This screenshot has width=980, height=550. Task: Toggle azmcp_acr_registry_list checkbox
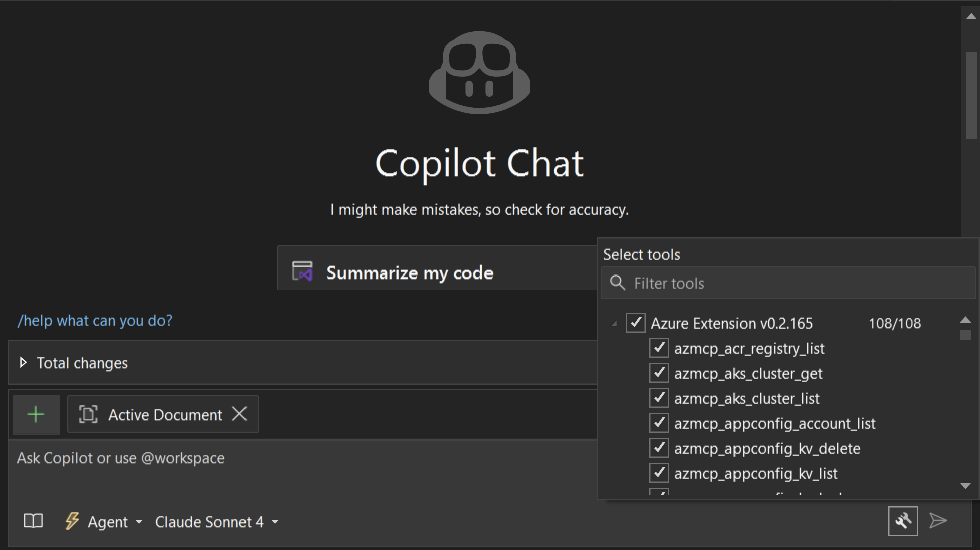(x=659, y=348)
